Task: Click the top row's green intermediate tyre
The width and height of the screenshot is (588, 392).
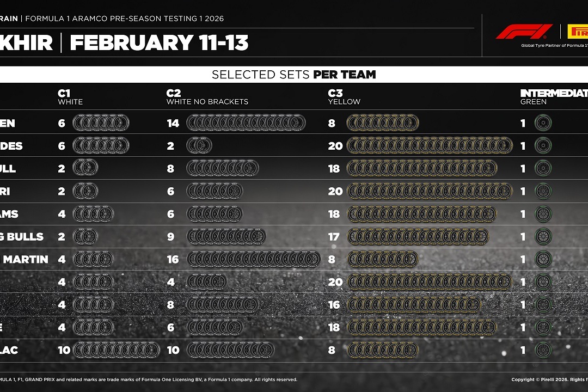Action: (x=543, y=124)
